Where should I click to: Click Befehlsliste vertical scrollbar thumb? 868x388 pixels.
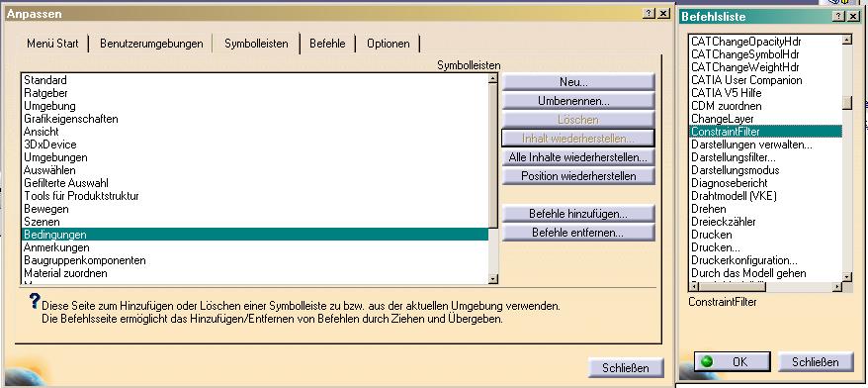coord(847,103)
